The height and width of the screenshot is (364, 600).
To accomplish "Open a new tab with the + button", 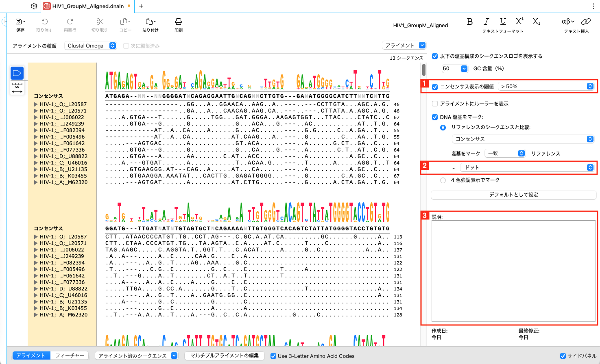I will click(x=140, y=6).
